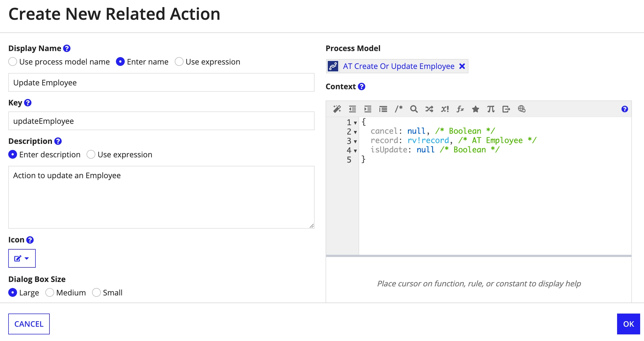Remove AT Create Or Update Employee process model

pyautogui.click(x=462, y=66)
